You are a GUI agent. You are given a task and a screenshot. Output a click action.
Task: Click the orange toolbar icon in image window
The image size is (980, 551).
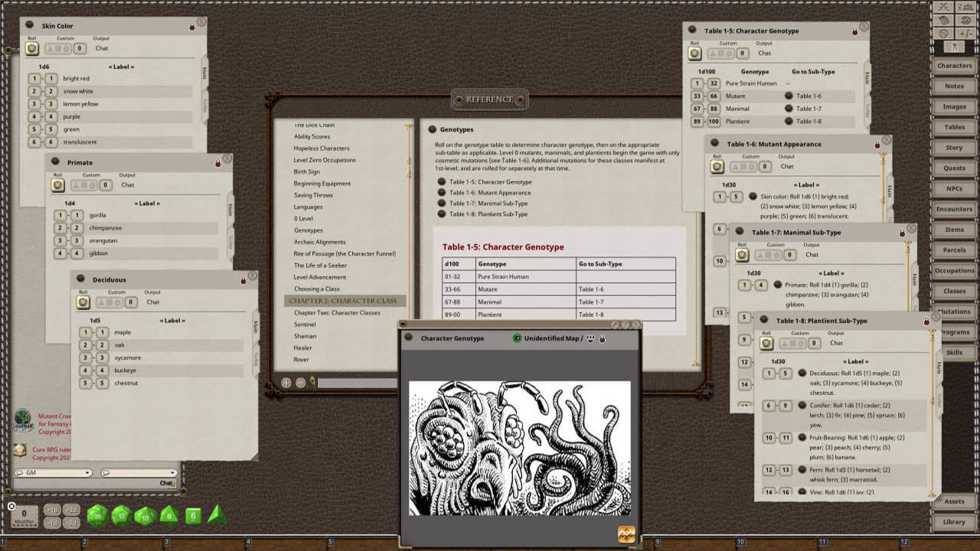(626, 535)
